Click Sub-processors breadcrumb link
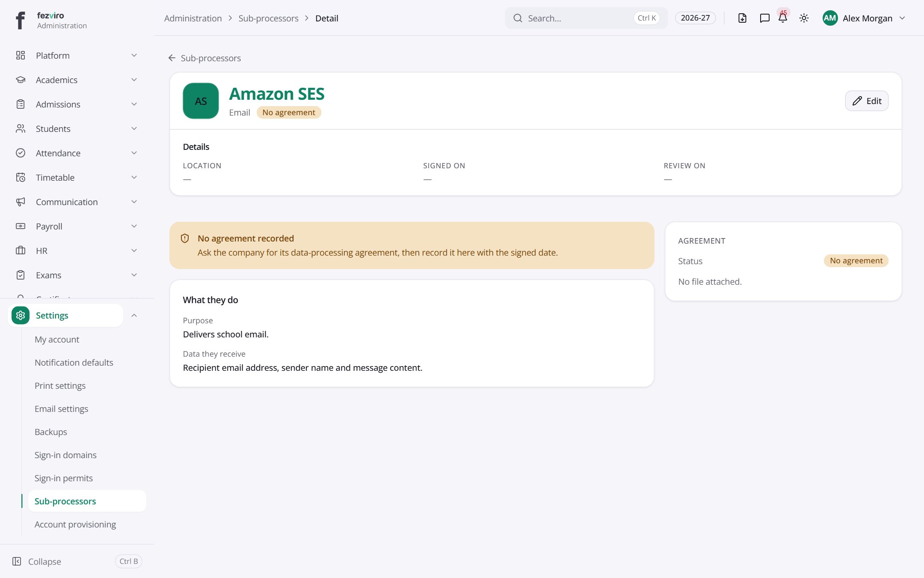Screen dimensions: 924x578 269,18
